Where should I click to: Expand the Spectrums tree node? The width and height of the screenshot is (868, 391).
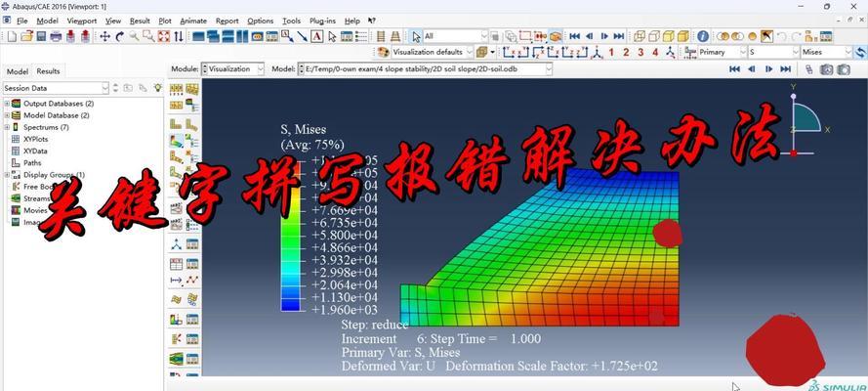[x=7, y=127]
